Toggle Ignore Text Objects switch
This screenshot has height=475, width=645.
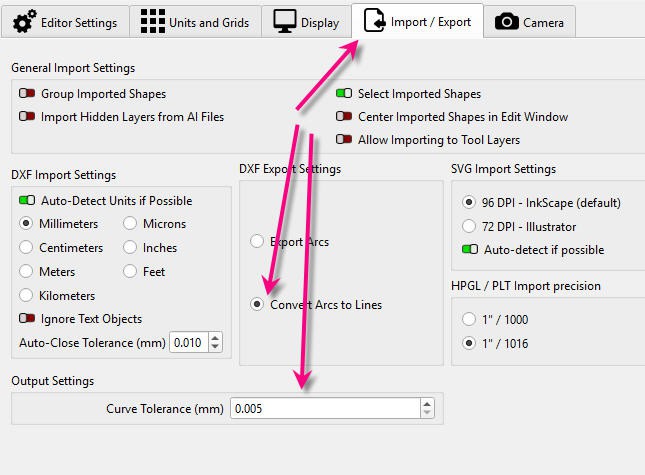point(27,319)
